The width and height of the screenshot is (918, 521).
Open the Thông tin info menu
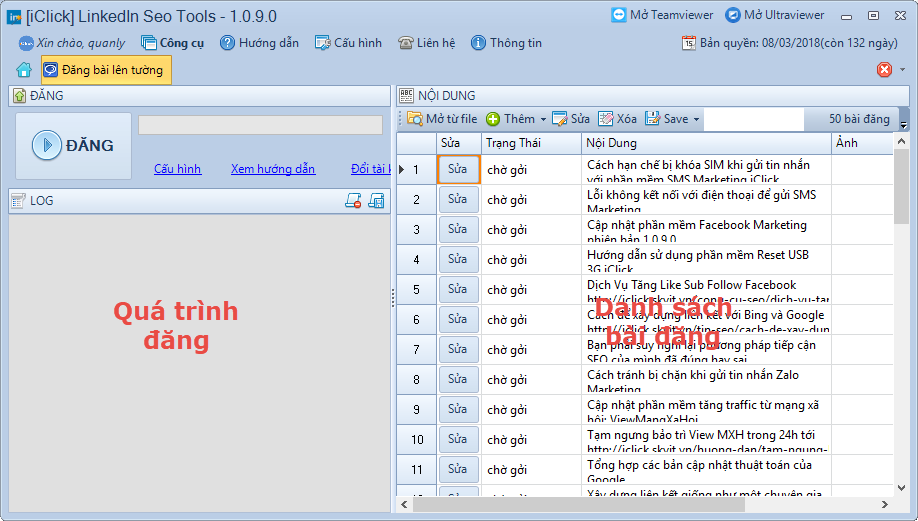pos(506,43)
